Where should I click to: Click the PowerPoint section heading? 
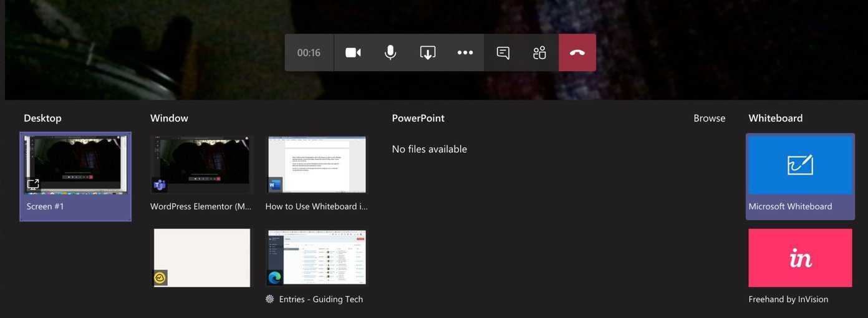pos(418,118)
